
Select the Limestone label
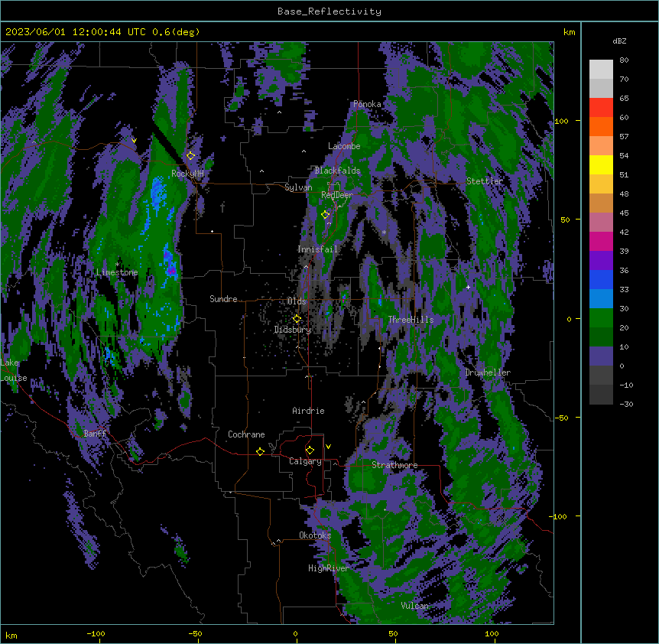[x=117, y=272]
